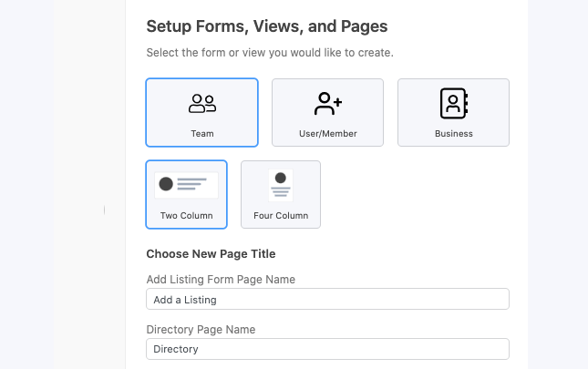Click the Select the form or view subtitle
Screen dimensions: 588x369
270,53
